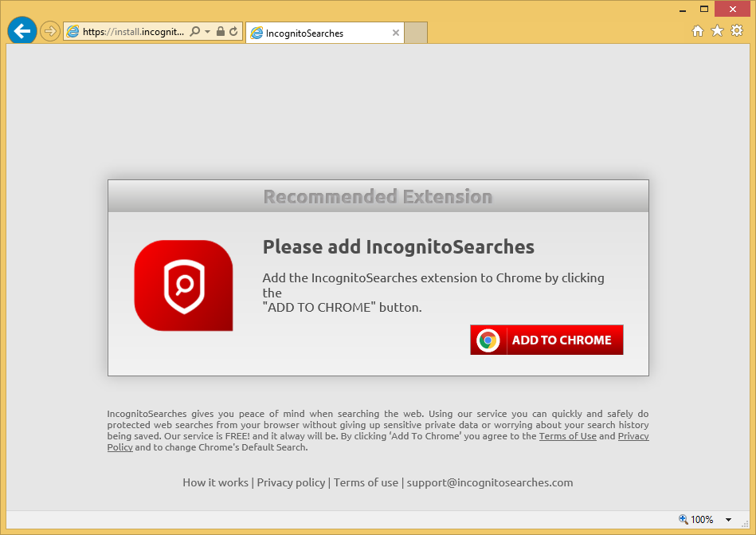Click the red IncognitoSearches shield logo
Screen dimensions: 756x535
click(x=184, y=285)
